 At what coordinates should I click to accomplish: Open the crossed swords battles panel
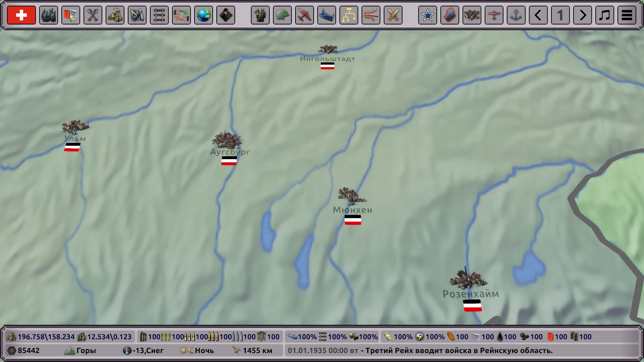click(393, 15)
